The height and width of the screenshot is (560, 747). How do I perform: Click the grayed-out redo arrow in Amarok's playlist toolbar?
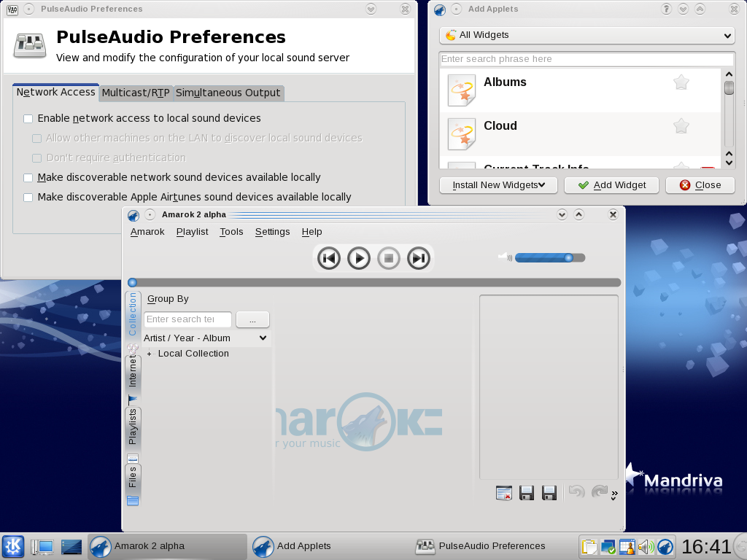pyautogui.click(x=600, y=492)
